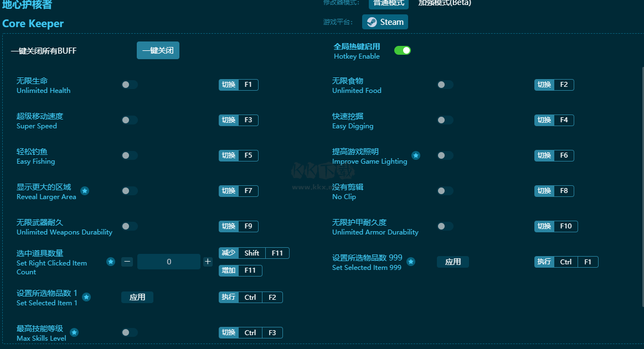Enable Unlimited Weapons Durability toggle

(130, 226)
